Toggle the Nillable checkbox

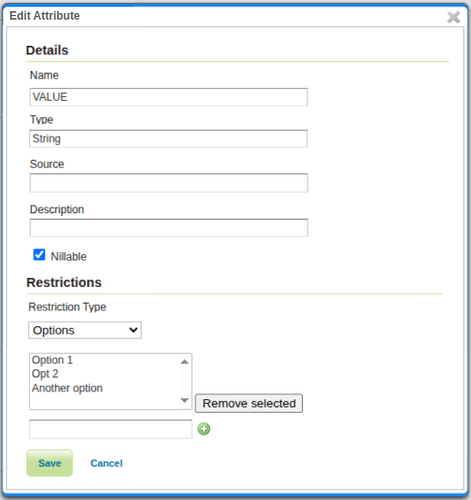pyautogui.click(x=39, y=255)
